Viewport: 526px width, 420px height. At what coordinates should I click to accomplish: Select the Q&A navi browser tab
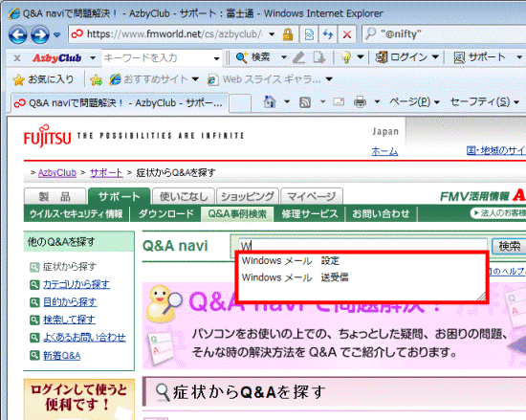click(120, 103)
